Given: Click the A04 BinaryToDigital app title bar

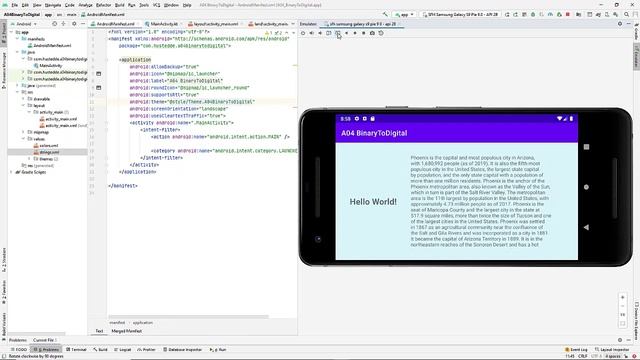Looking at the screenshot, I should click(456, 133).
